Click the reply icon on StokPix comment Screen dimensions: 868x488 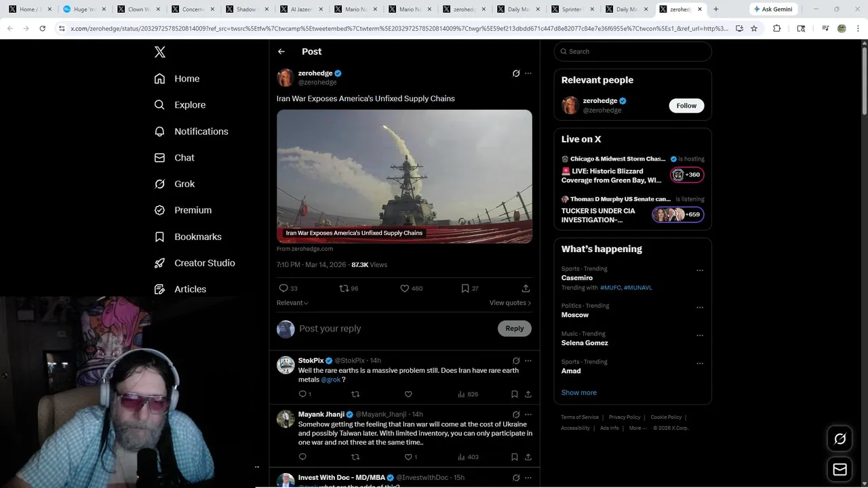303,394
